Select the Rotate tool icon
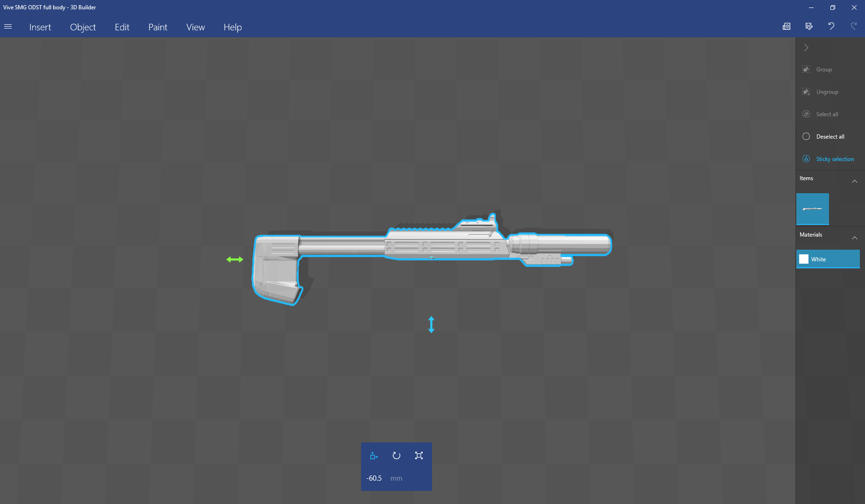Viewport: 865px width, 504px height. tap(397, 455)
